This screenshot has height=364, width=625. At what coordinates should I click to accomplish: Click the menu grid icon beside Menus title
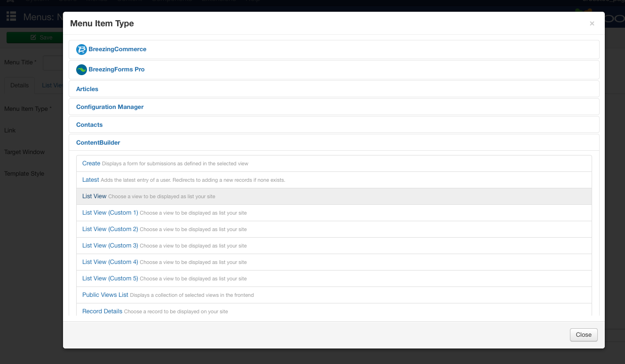pyautogui.click(x=11, y=17)
